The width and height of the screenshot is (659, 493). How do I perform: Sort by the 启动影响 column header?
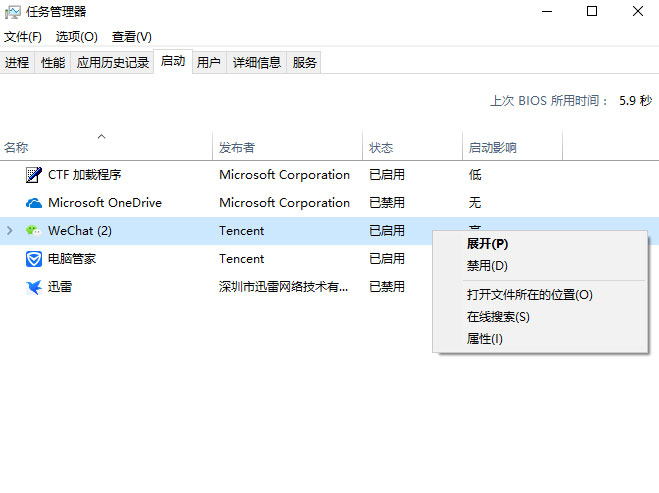click(512, 148)
